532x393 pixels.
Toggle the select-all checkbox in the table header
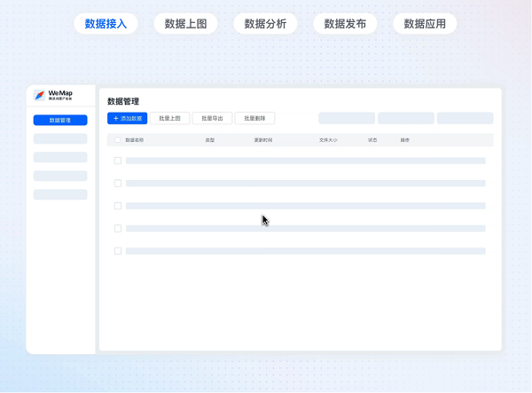tap(117, 140)
